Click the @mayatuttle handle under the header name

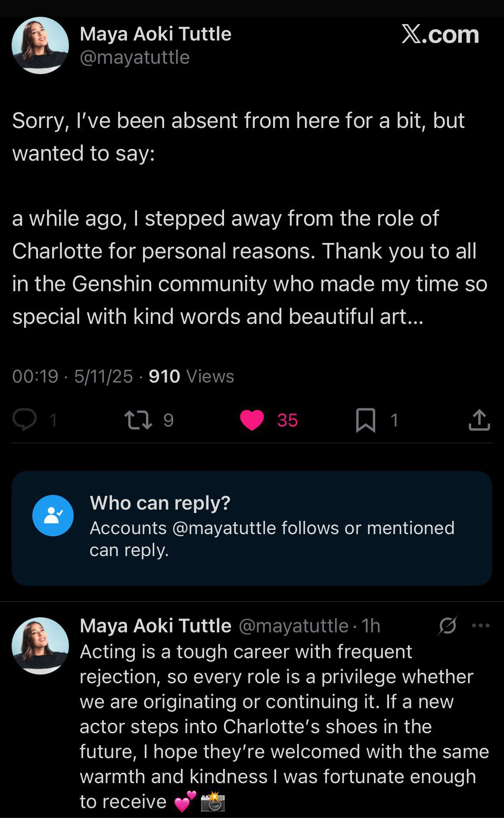point(135,57)
